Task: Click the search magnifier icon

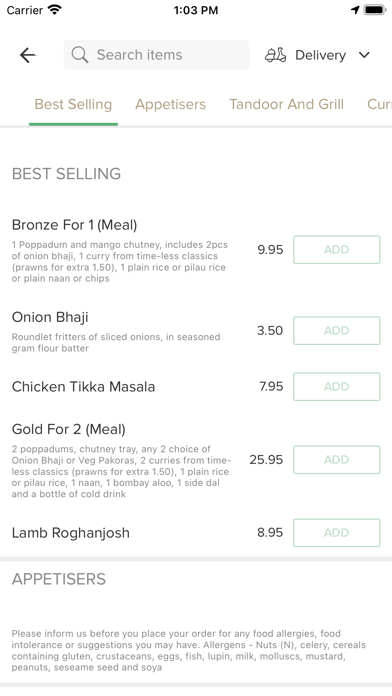Action: coord(80,55)
